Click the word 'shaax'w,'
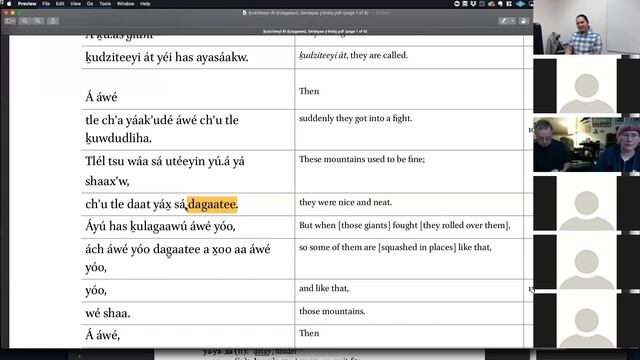This screenshot has height=360, width=640. click(x=107, y=181)
